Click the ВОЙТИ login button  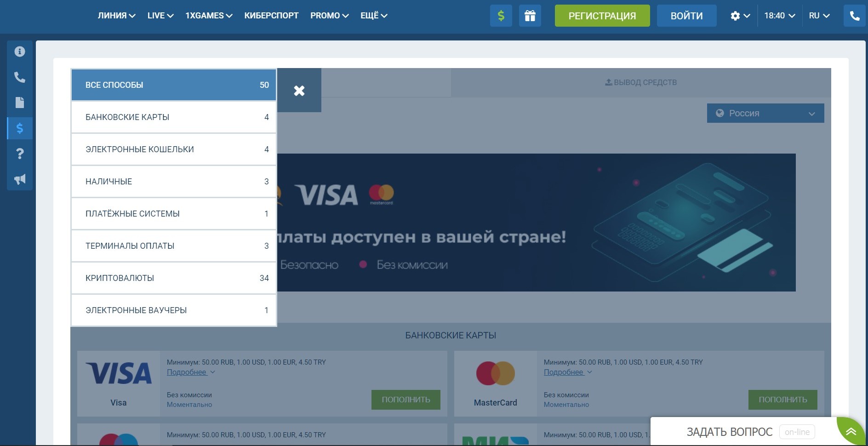click(686, 16)
